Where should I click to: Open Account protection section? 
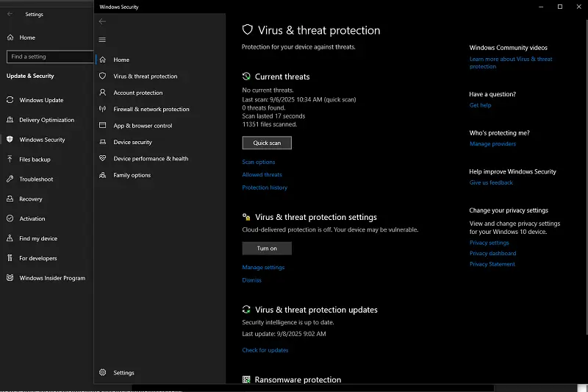(159, 93)
